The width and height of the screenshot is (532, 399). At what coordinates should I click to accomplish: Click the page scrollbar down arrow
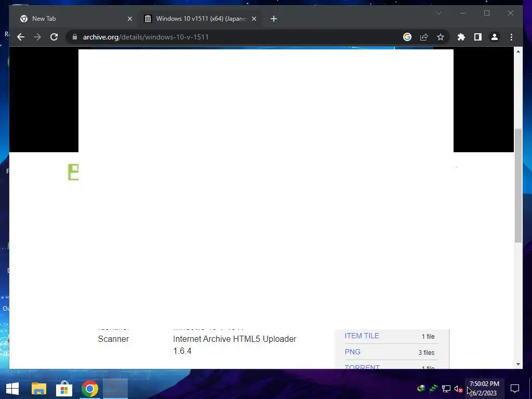click(x=518, y=364)
